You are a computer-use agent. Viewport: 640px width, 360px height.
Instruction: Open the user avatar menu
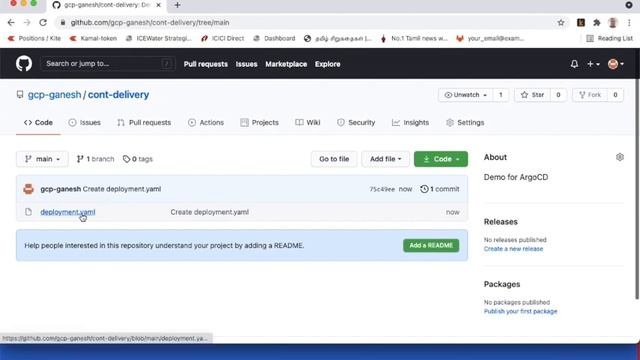pyautogui.click(x=616, y=64)
